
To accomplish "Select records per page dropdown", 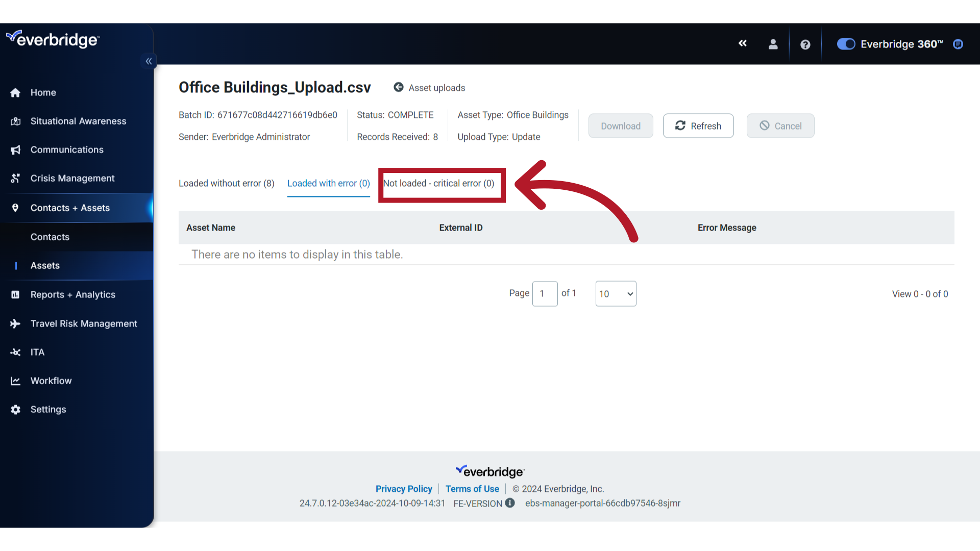I will click(x=614, y=293).
